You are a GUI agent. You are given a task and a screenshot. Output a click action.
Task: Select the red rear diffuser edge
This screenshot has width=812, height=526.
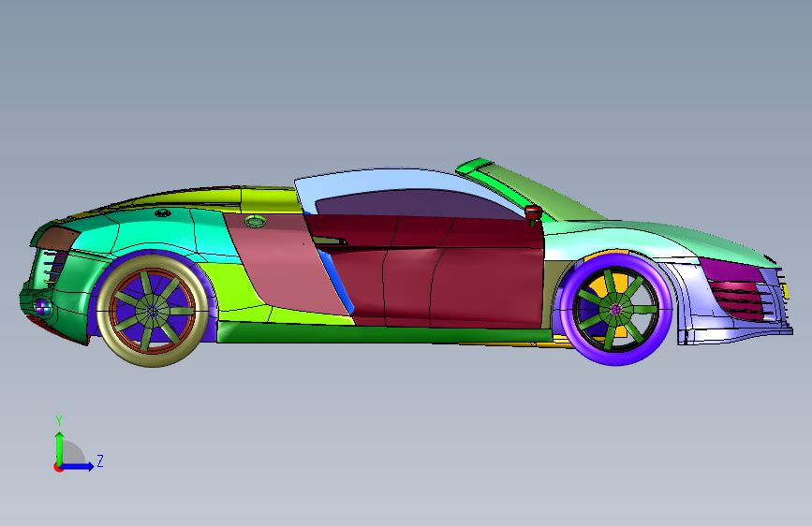[x=57, y=330]
